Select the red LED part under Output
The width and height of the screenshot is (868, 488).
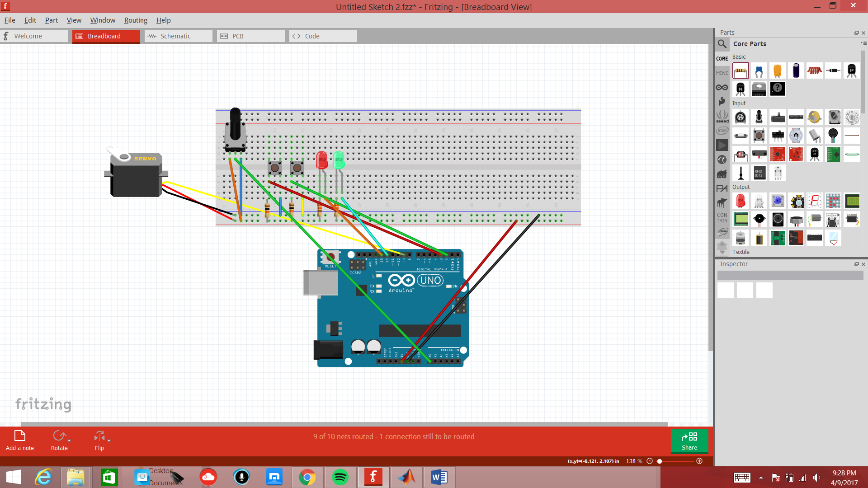tap(741, 201)
